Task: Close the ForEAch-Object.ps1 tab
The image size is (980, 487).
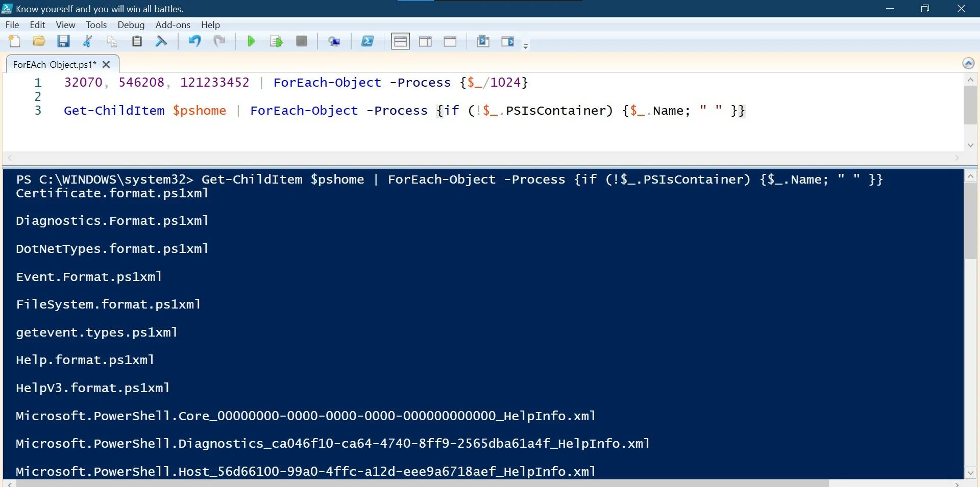Action: pyautogui.click(x=106, y=64)
